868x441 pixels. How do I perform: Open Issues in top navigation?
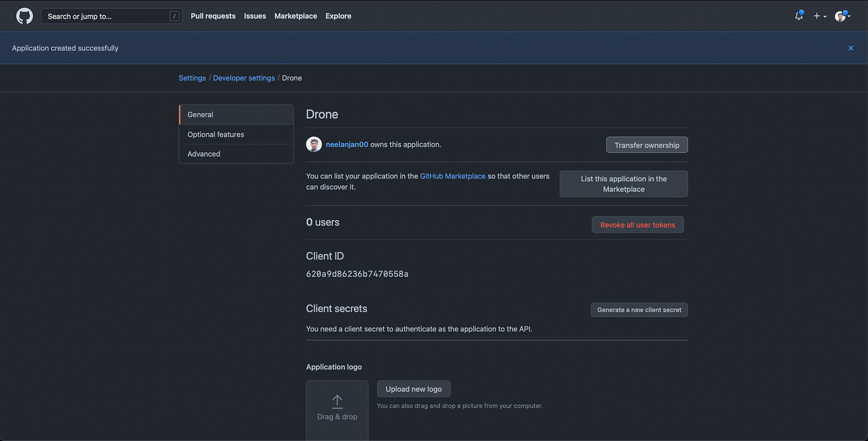(x=255, y=16)
